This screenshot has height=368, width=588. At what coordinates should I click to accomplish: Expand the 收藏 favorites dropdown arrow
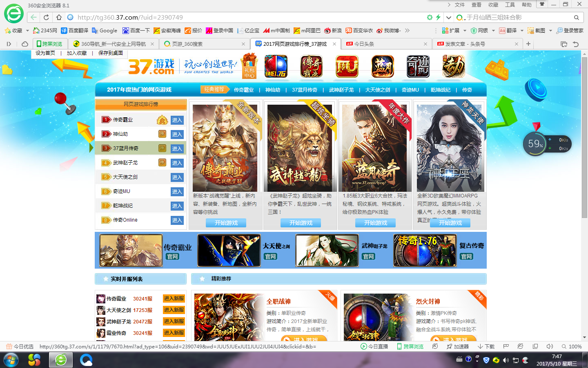coord(27,31)
